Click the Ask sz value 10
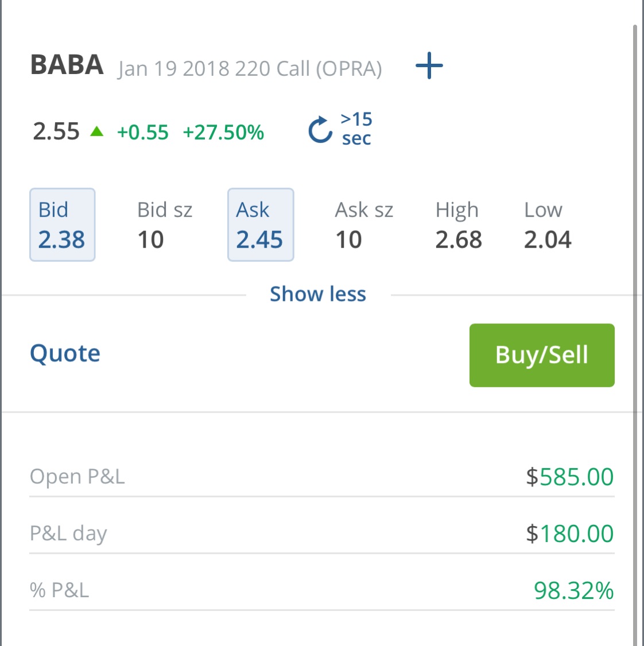 349,240
